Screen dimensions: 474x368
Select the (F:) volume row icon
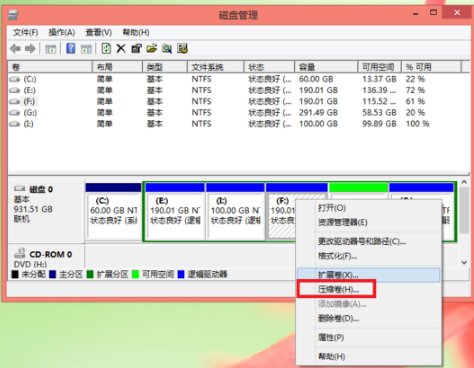14,101
